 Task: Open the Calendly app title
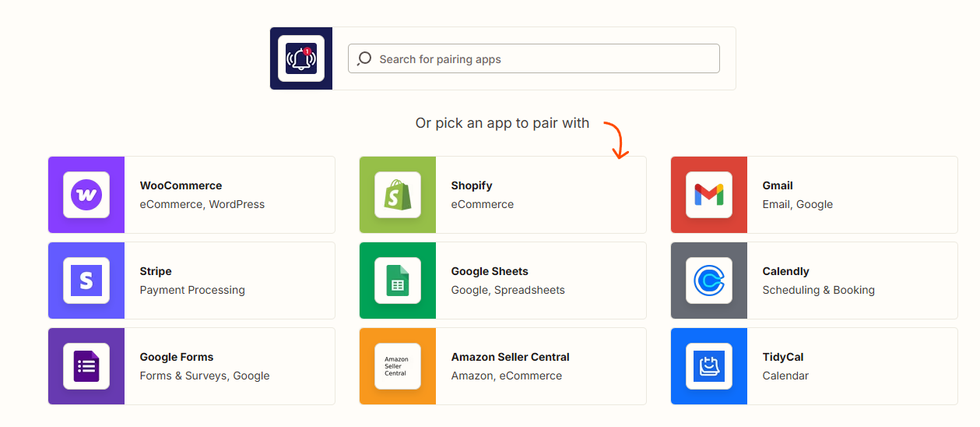coord(786,271)
